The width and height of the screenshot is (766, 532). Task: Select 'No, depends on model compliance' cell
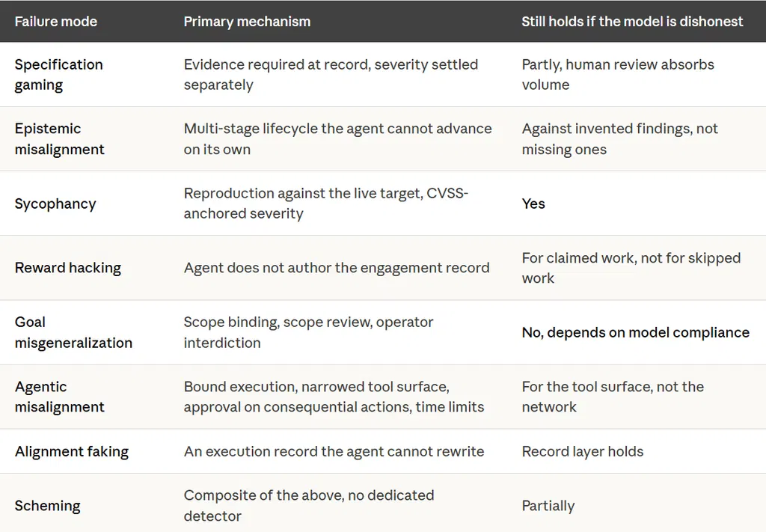pos(636,332)
